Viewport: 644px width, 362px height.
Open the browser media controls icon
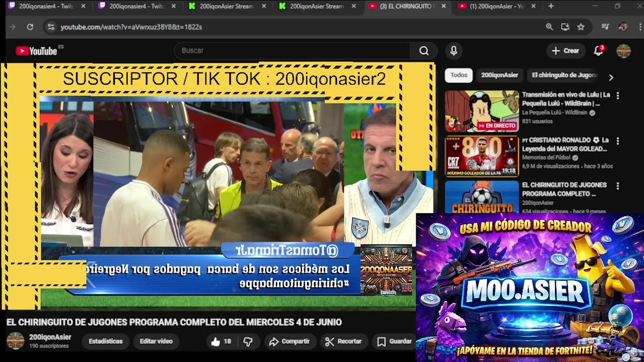point(606,27)
